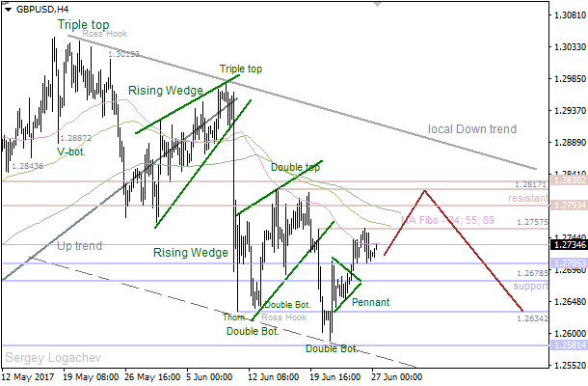Select the 'local Down trend' label

tap(472, 129)
